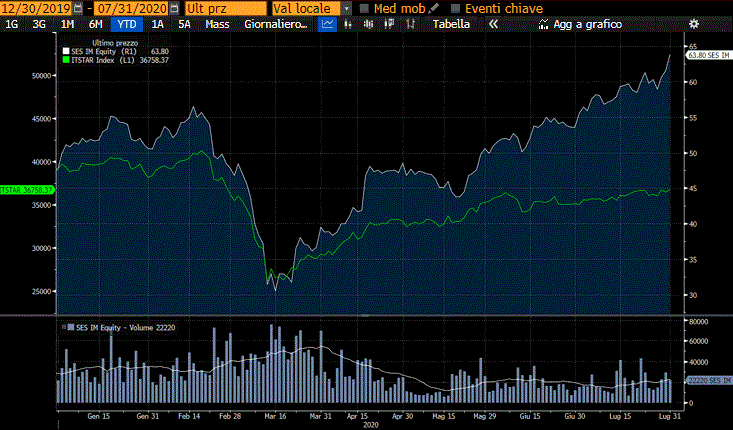Image resolution: width=733 pixels, height=430 pixels.
Task: Switch to candlestick chart type icon
Action: [x=368, y=24]
